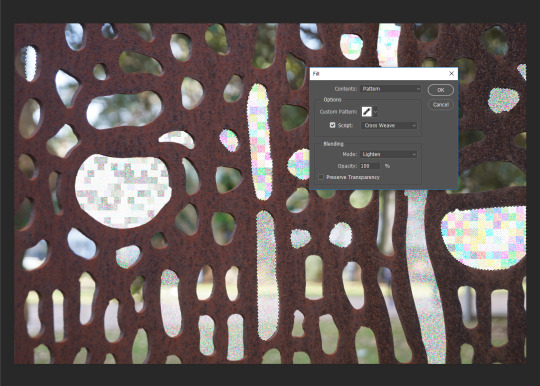Toggle the Script checkbox
The image size is (540, 386).
point(332,125)
